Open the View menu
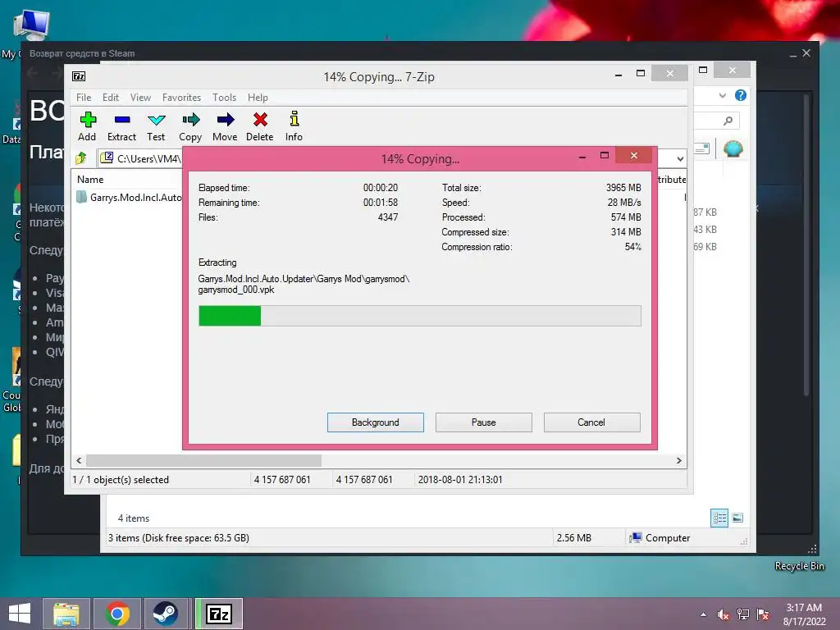 [x=141, y=98]
